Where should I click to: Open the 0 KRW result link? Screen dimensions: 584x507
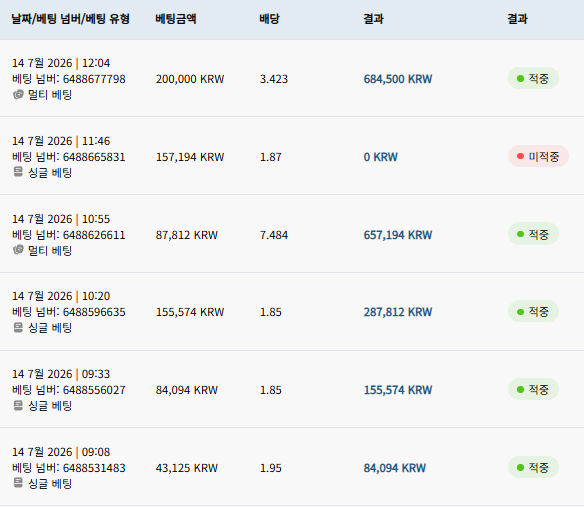click(381, 157)
